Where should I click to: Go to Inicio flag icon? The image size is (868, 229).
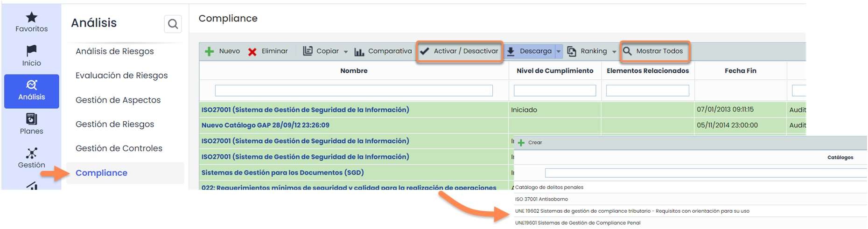click(x=31, y=50)
